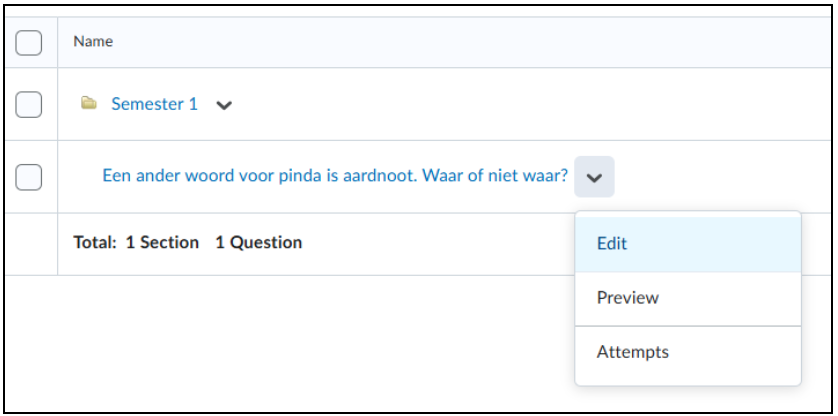The width and height of the screenshot is (838, 416).
Task: Select the checkbox for the pinda question
Action: [28, 177]
